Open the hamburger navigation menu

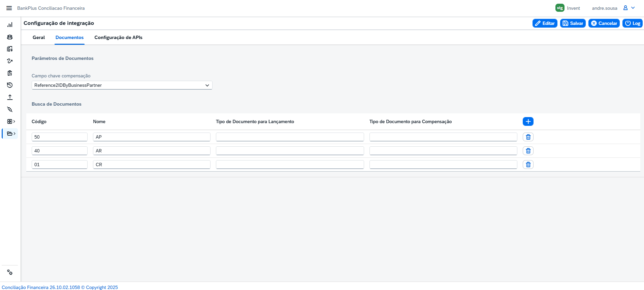coord(9,8)
